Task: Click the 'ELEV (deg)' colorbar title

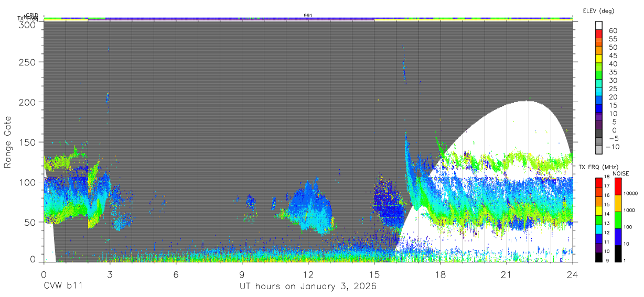Action: pyautogui.click(x=598, y=10)
